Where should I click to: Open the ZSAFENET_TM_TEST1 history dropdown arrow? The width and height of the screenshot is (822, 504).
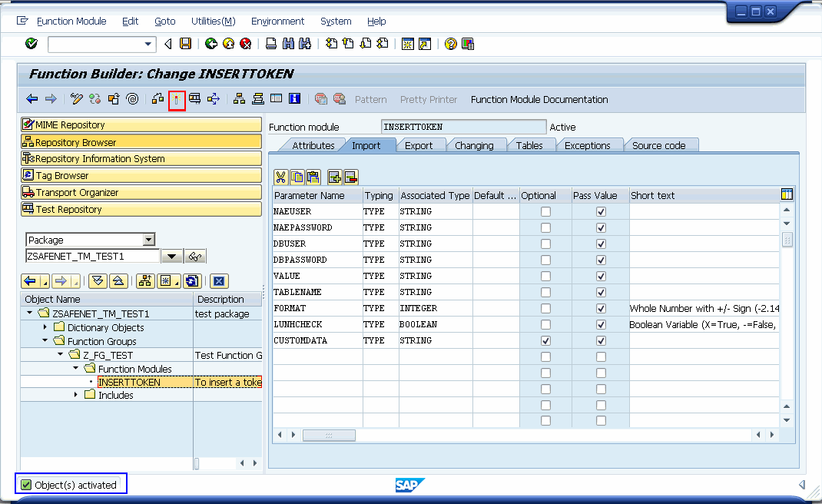[171, 256]
